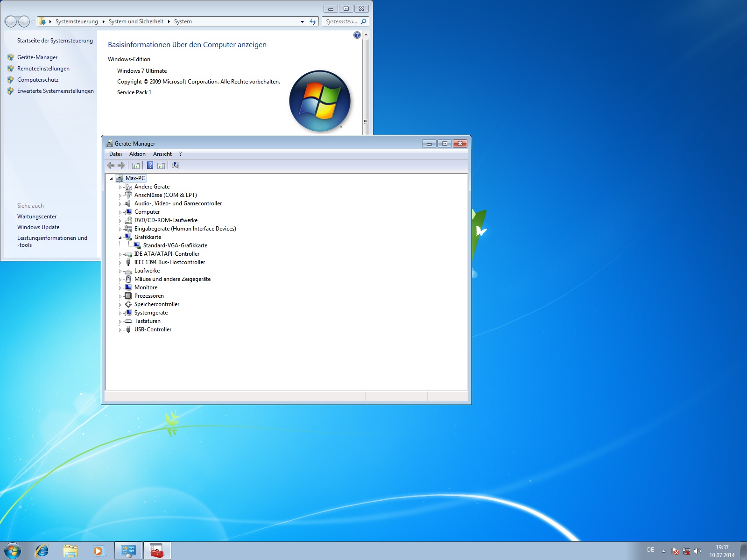
Task: Open the Action Center flag in tray
Action: pos(675,551)
